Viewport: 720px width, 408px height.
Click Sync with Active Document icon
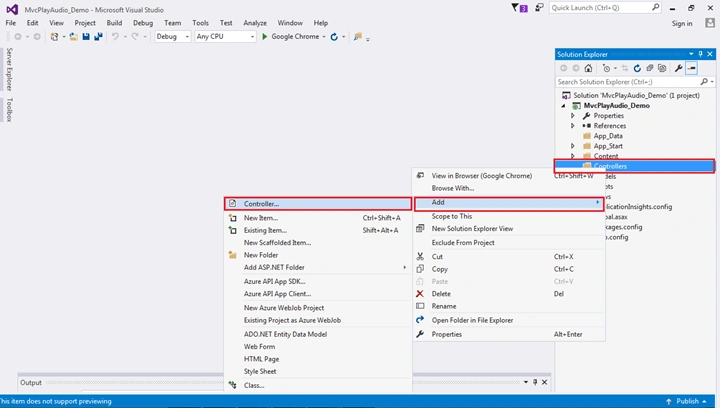tap(625, 68)
